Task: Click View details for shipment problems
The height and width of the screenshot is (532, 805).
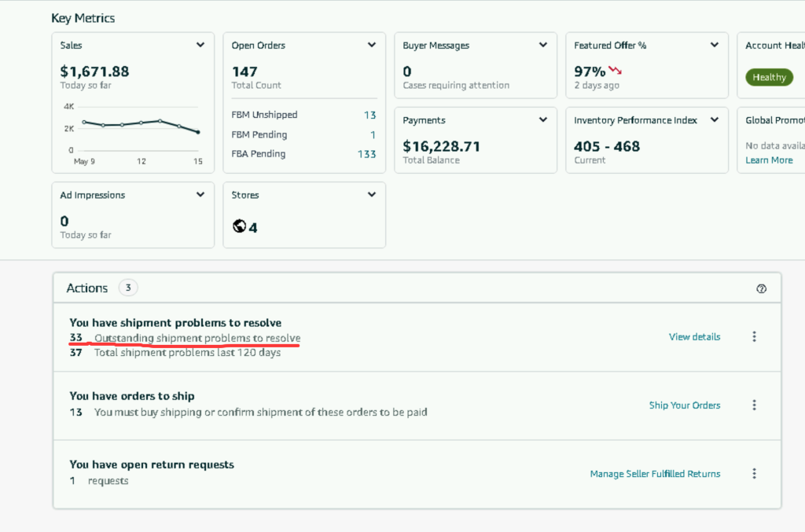Action: tap(694, 337)
